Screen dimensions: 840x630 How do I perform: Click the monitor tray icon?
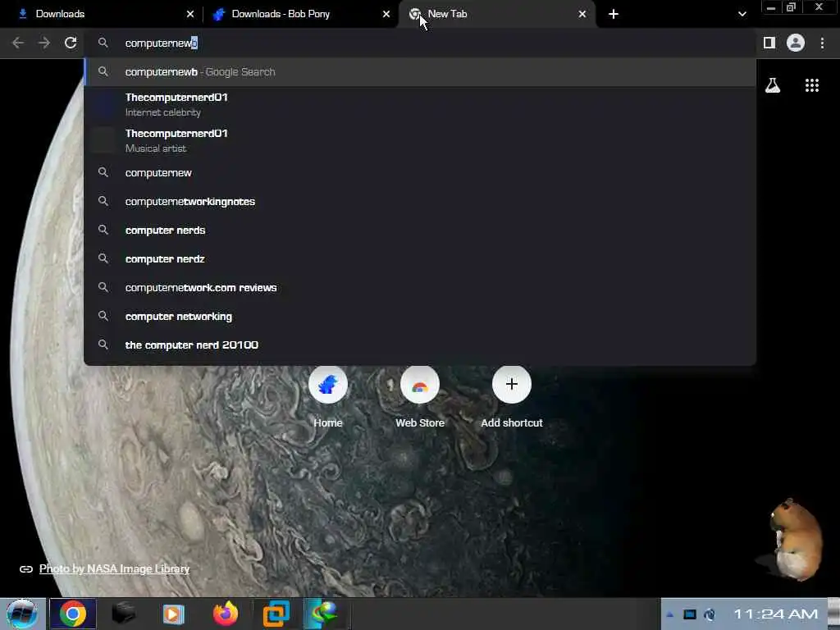[689, 614]
